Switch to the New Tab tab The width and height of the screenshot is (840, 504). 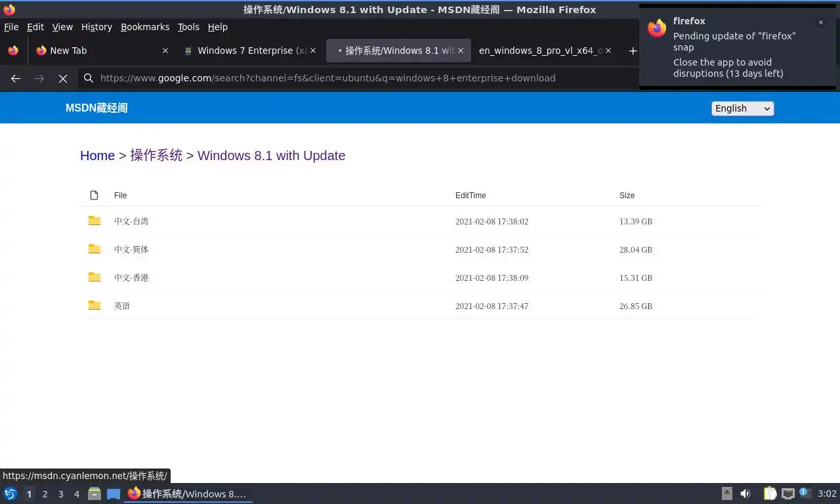point(102,51)
